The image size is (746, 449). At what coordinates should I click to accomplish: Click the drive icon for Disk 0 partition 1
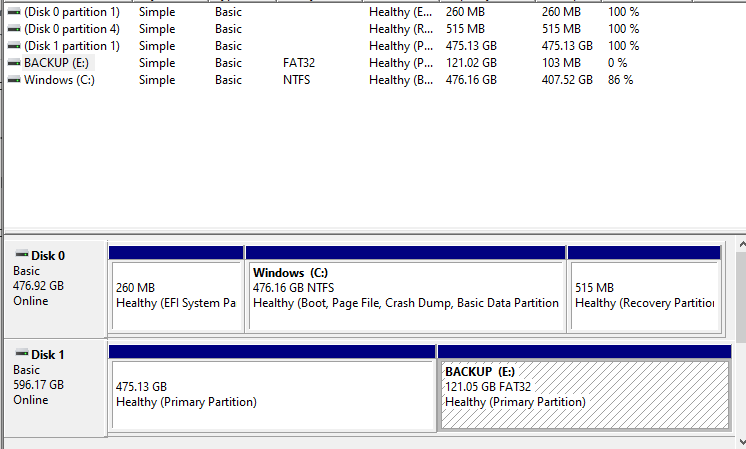pyautogui.click(x=14, y=11)
